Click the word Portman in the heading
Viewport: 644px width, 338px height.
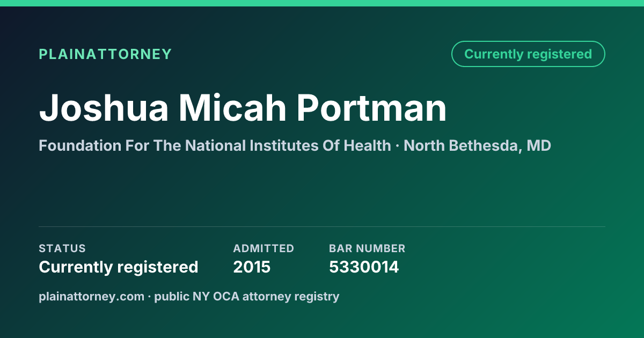[372, 108]
